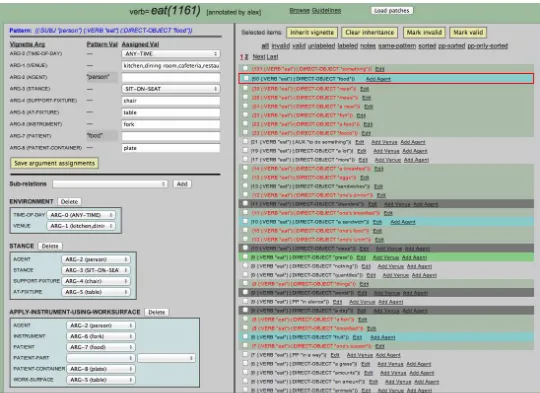The height and width of the screenshot is (393, 540).
Task: Show only "unlabeled" items
Action: pyautogui.click(x=321, y=46)
